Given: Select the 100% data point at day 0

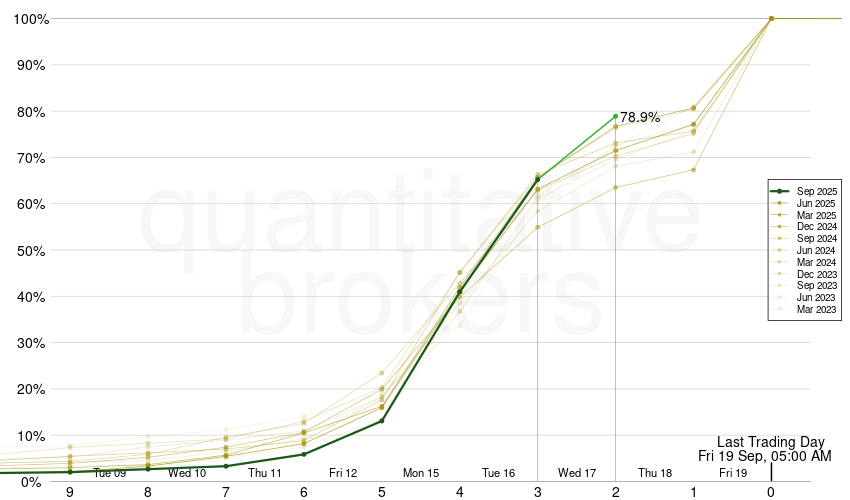Looking at the screenshot, I should [771, 18].
